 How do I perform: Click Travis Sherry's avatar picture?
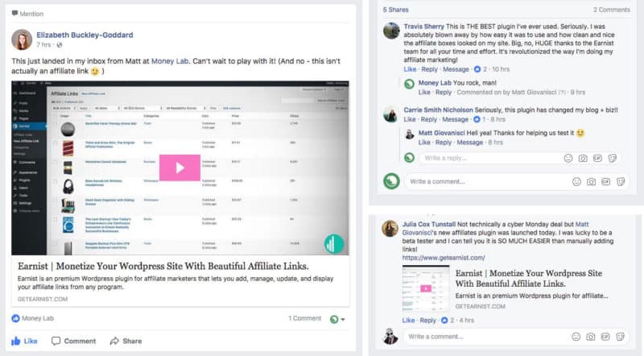391,31
